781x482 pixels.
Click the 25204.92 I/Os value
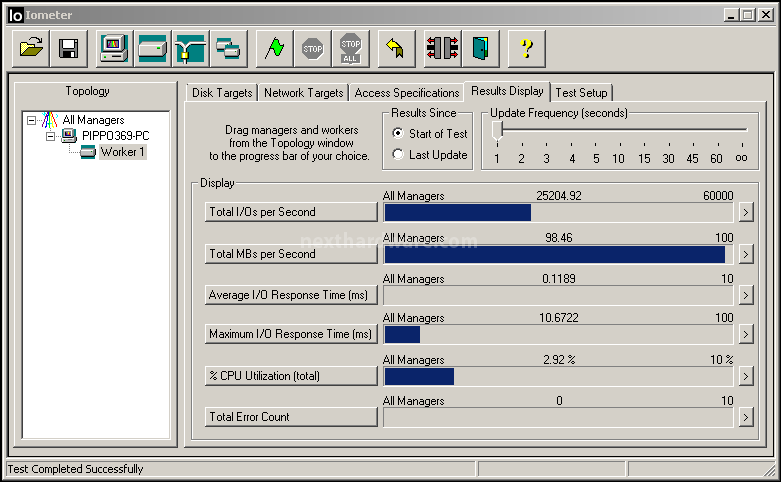coord(558,196)
